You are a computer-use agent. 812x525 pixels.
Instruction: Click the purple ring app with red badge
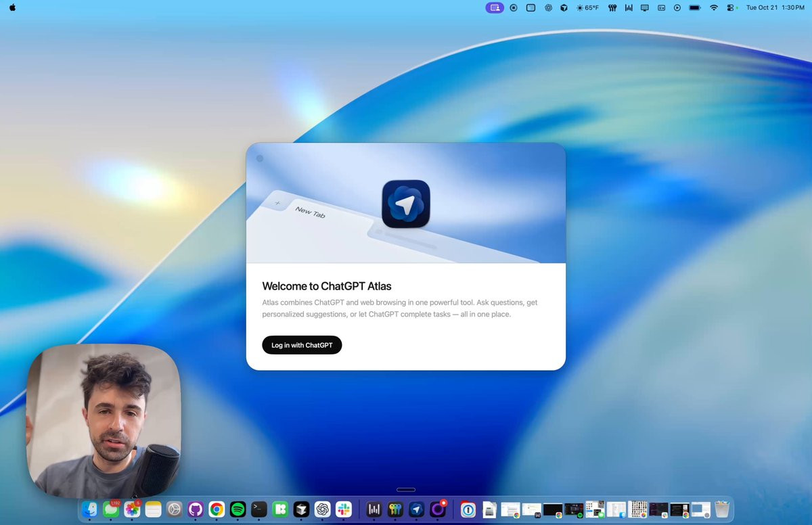coord(438,509)
